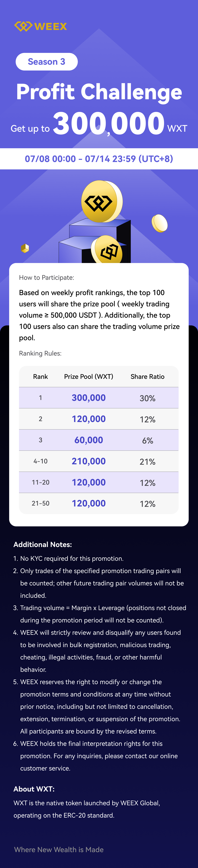Click the Prize Pool (WXT) column header
The image size is (198, 868).
coord(88,376)
